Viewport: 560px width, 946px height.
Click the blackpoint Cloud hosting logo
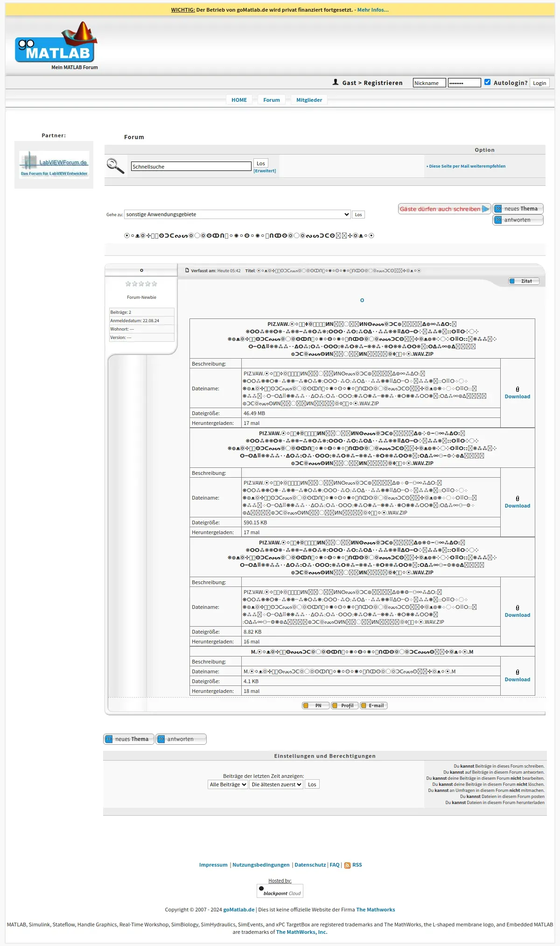pos(280,891)
